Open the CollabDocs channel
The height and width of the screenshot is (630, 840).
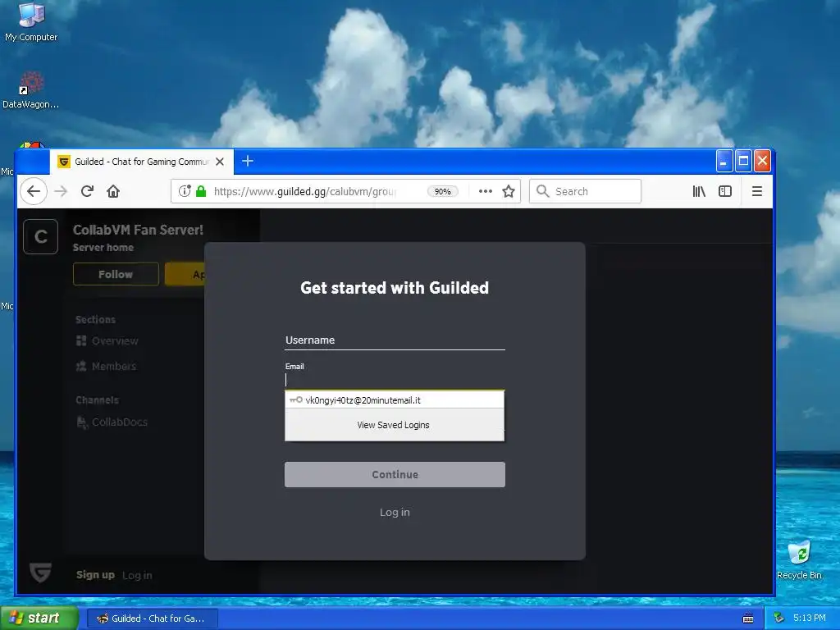click(112, 422)
